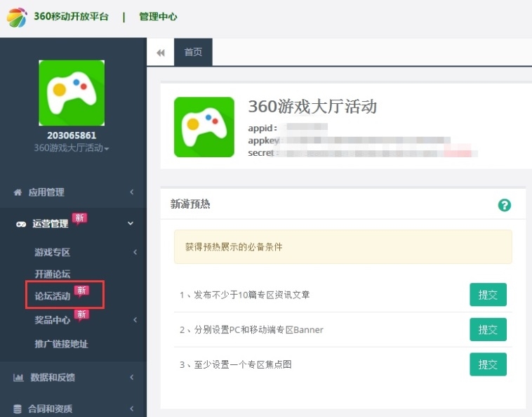
Task: Click the appkey label
Action: tap(264, 140)
